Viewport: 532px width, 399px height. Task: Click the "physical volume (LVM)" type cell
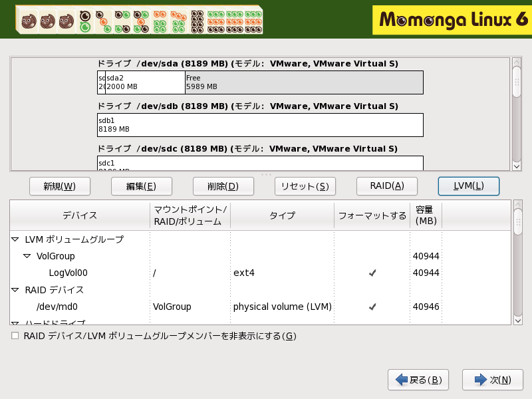[x=282, y=307]
